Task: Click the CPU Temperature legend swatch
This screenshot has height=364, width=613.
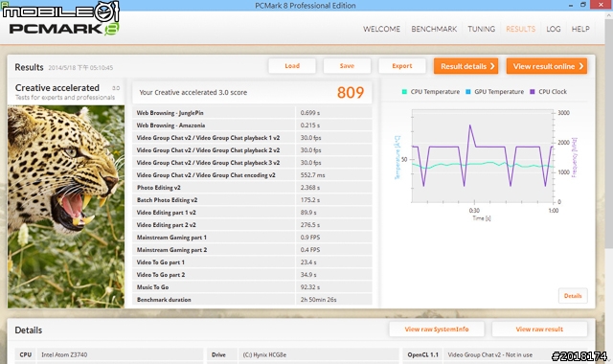Action: pyautogui.click(x=404, y=92)
